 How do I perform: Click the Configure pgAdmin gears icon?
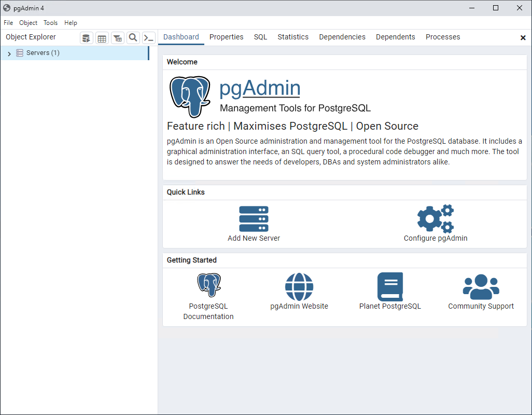click(436, 219)
